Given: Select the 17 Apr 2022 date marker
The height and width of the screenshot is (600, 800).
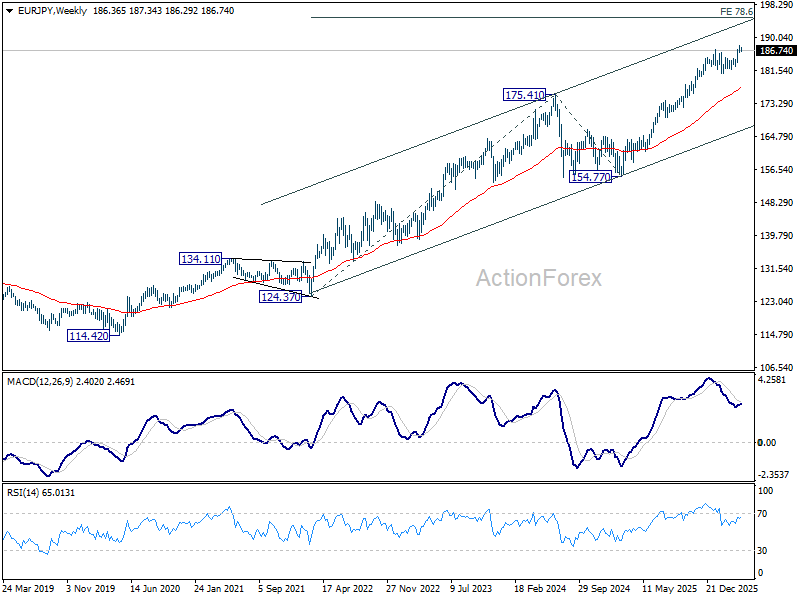Looking at the screenshot, I should click(348, 590).
